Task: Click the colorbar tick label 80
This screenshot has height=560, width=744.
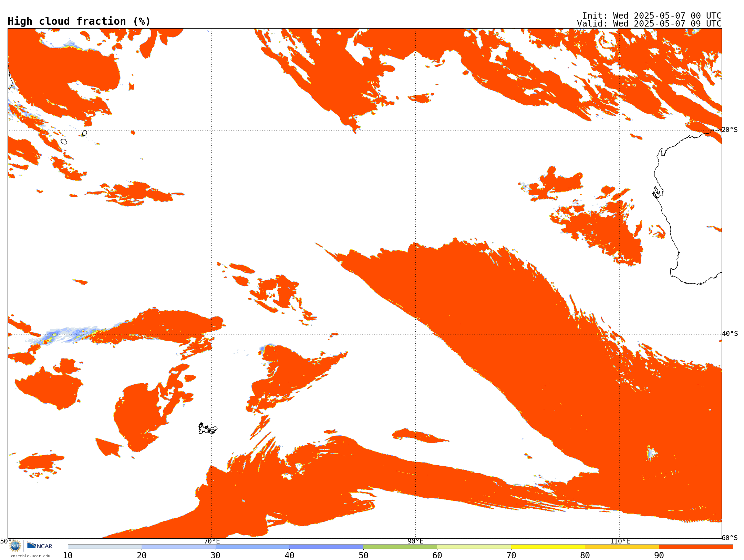Action: coord(585,556)
